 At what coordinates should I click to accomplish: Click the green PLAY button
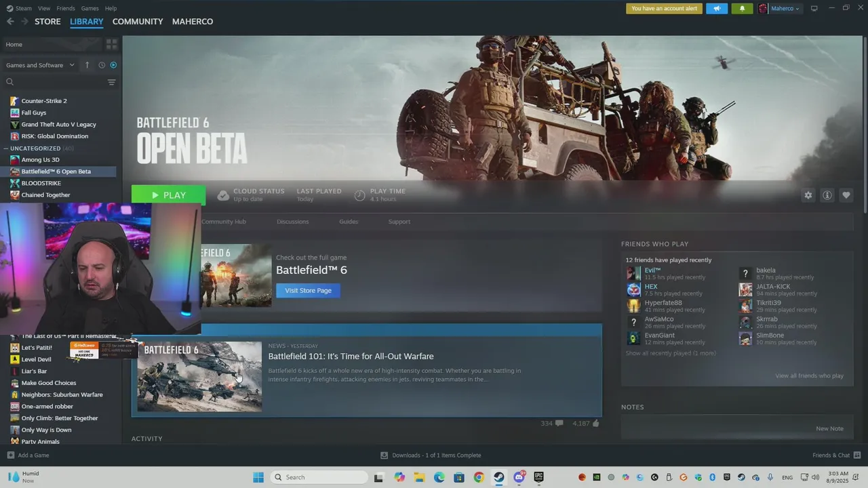(x=168, y=195)
